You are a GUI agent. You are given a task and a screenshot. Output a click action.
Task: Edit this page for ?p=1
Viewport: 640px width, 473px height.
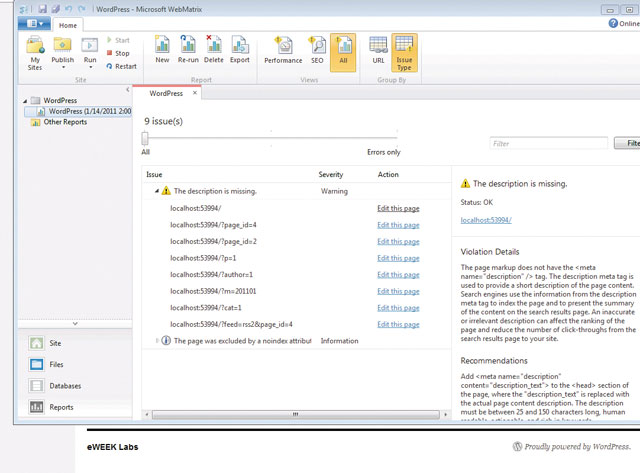click(x=398, y=258)
